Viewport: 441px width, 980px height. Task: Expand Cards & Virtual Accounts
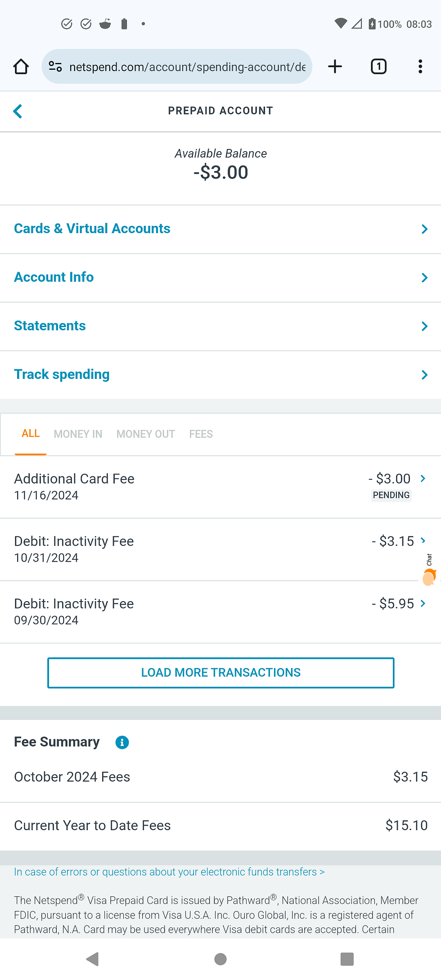[220, 229]
